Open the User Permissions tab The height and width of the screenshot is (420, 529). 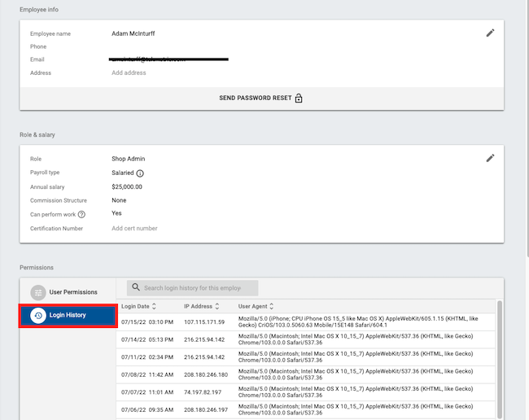point(72,292)
